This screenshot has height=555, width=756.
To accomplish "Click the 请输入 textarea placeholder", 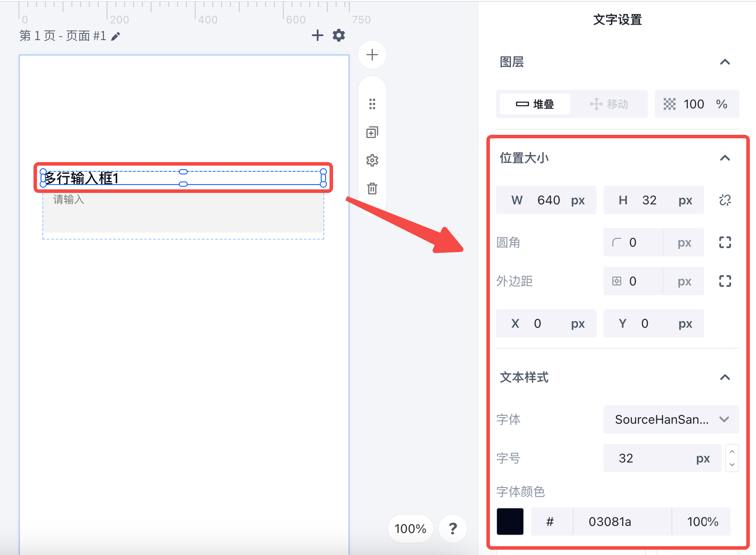I will (x=69, y=200).
